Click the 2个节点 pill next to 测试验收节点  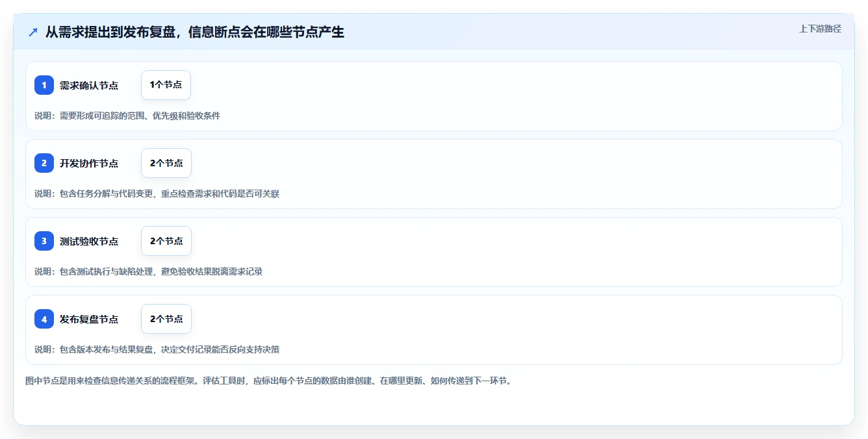[166, 241]
